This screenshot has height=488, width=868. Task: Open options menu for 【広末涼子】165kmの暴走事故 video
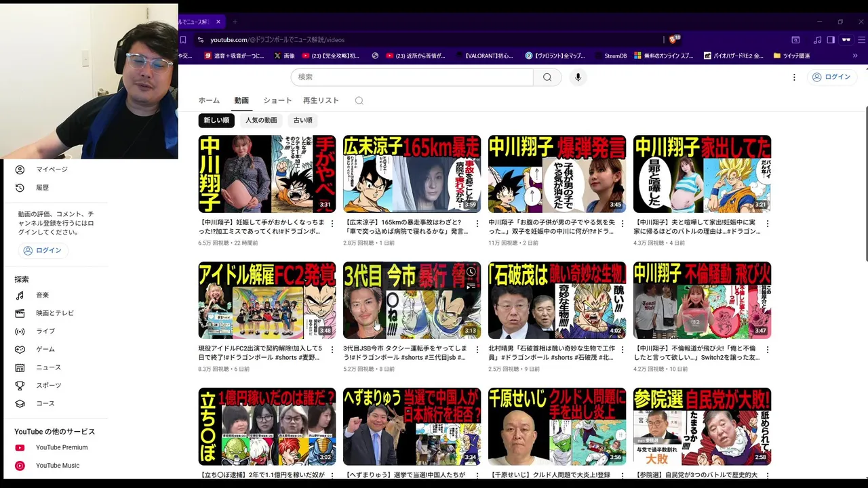(x=477, y=223)
